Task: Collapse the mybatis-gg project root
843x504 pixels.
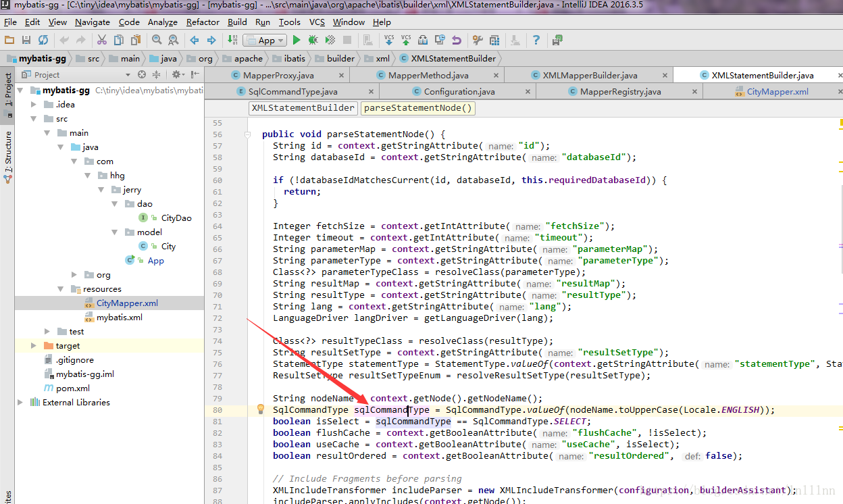Action: click(20, 90)
